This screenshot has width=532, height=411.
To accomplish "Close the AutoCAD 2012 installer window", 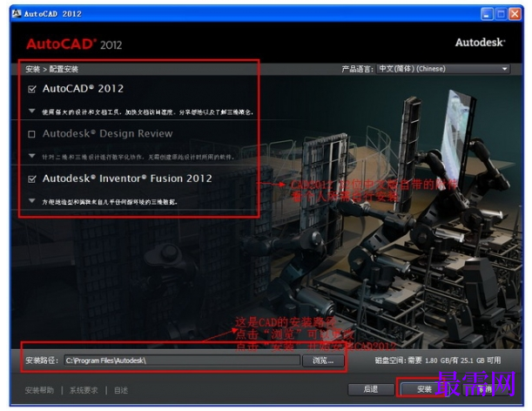I will [515, 14].
